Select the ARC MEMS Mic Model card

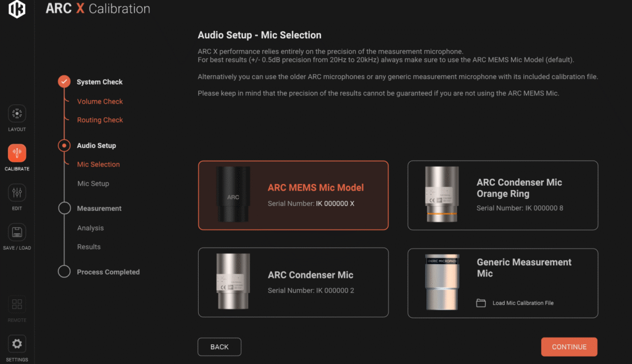[293, 196]
